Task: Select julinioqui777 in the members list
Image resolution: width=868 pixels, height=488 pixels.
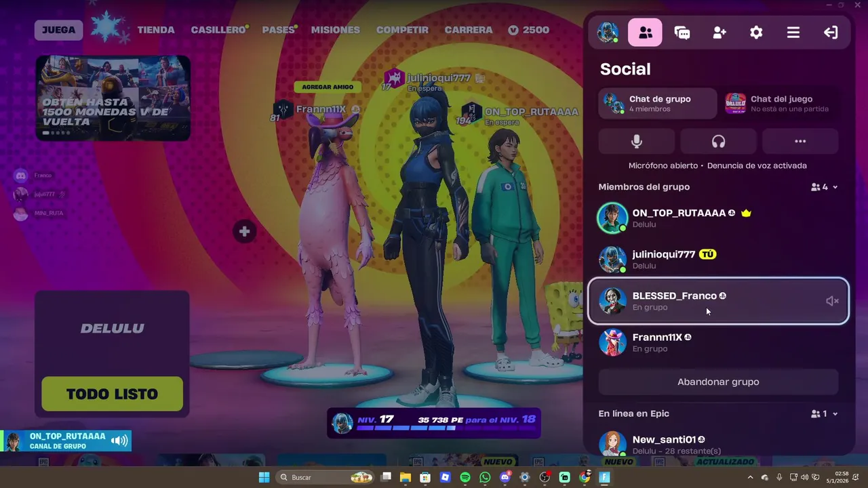Action: pos(718,259)
